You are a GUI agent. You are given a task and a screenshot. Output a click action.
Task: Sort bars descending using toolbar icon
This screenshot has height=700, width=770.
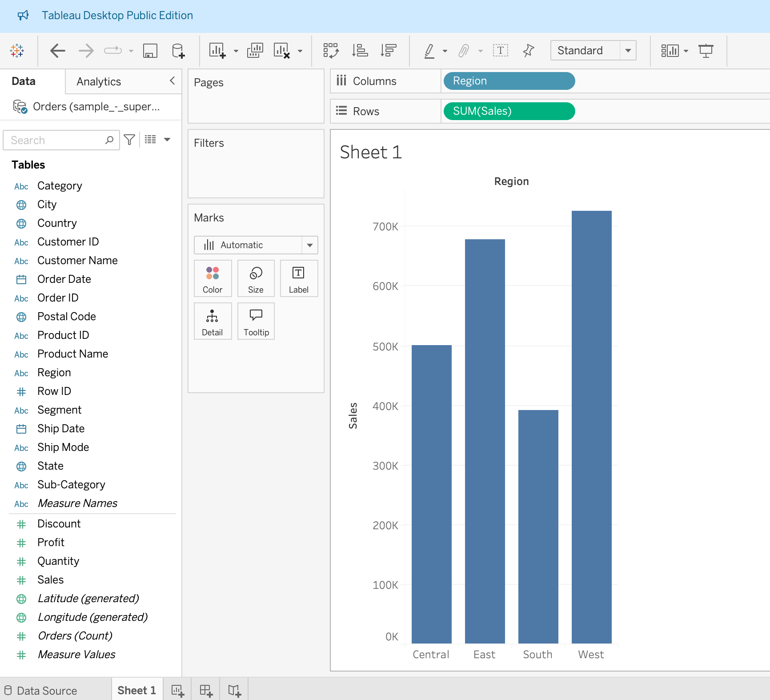388,51
